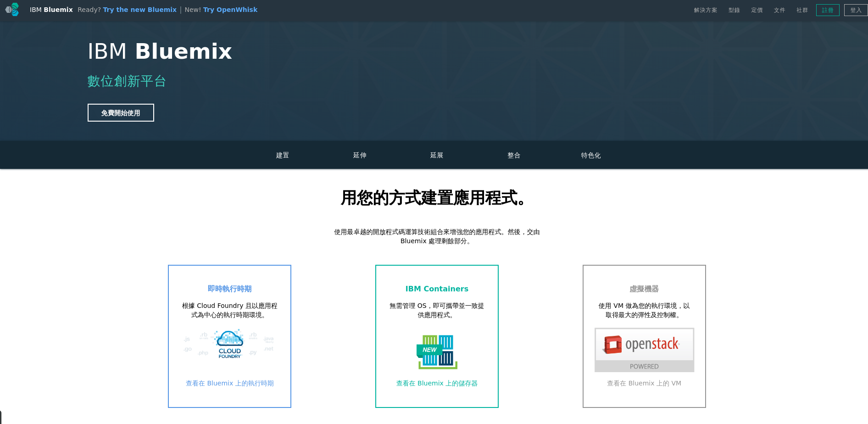This screenshot has height=424, width=868.
Task: Click the Cloud Foundry cloud logo
Action: tap(229, 344)
